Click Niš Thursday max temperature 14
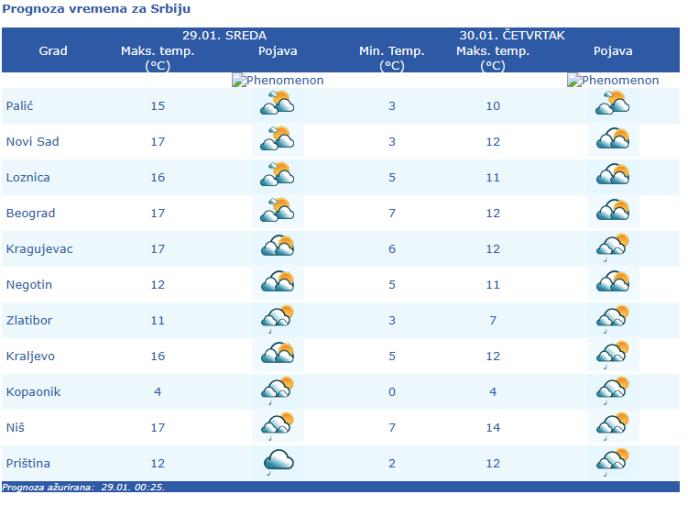688x505 pixels. 493,427
